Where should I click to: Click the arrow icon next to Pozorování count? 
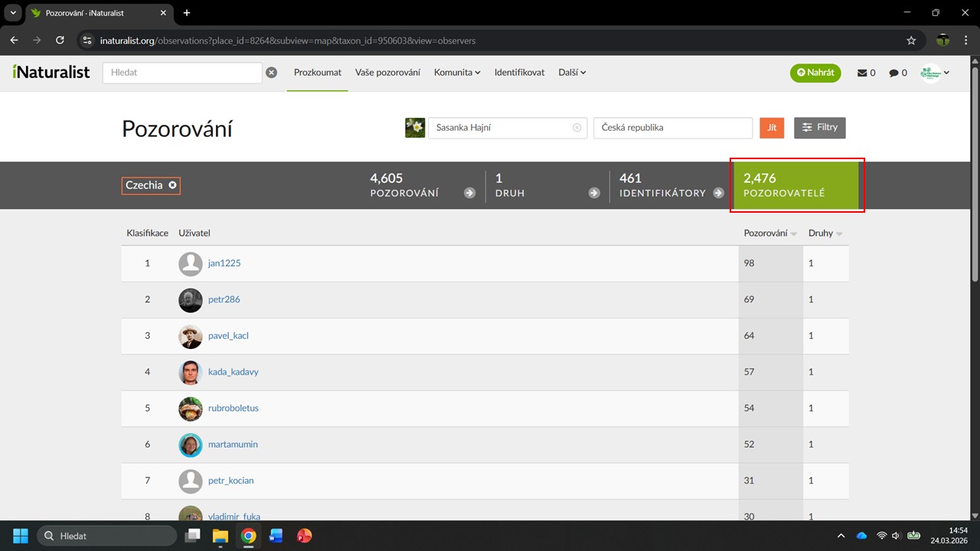point(469,193)
